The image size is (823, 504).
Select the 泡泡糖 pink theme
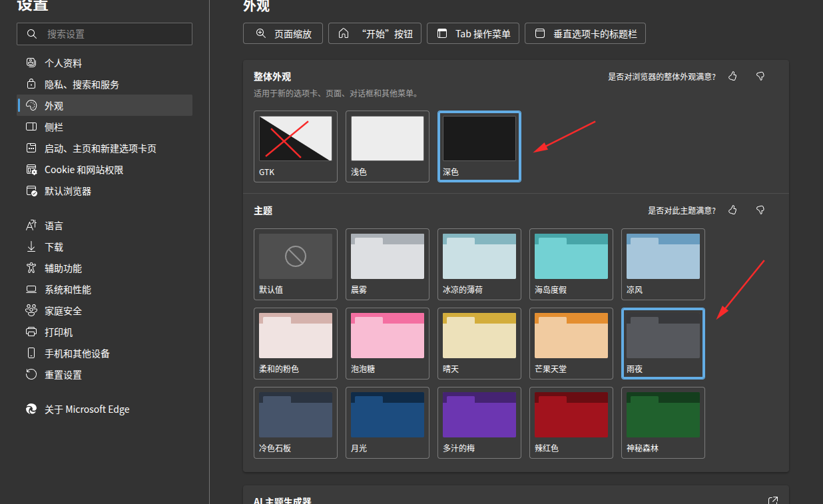(x=388, y=344)
